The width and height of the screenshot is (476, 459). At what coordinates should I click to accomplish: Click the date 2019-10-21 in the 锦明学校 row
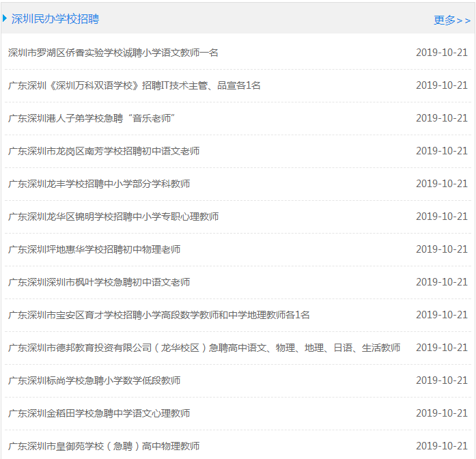[x=442, y=217]
